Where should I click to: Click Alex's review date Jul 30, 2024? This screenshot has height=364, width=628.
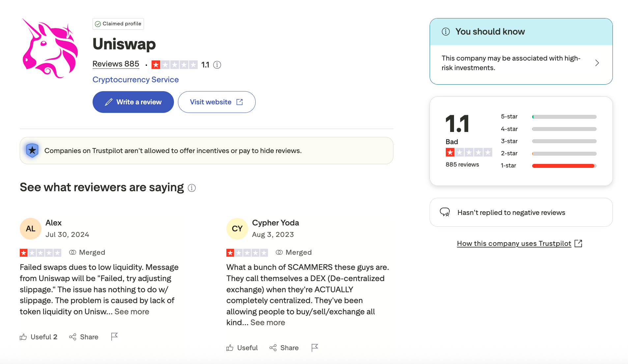[67, 235]
